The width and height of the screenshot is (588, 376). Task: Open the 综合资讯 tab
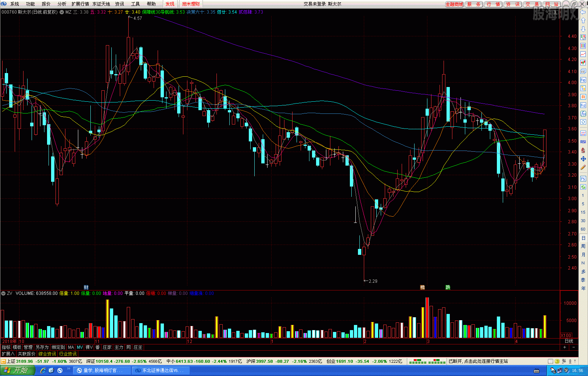47,354
